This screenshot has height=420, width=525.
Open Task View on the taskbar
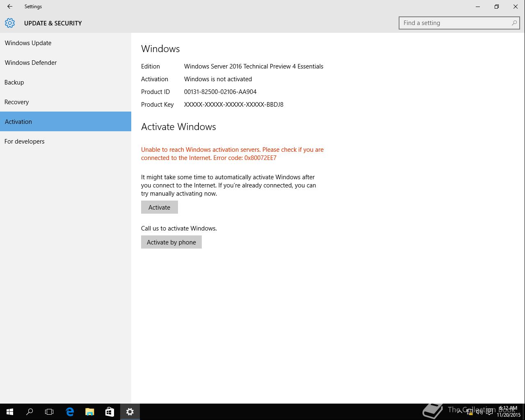pyautogui.click(x=49, y=412)
